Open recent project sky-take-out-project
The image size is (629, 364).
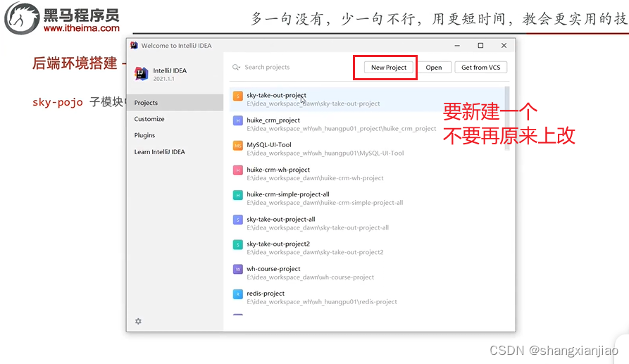(367, 99)
